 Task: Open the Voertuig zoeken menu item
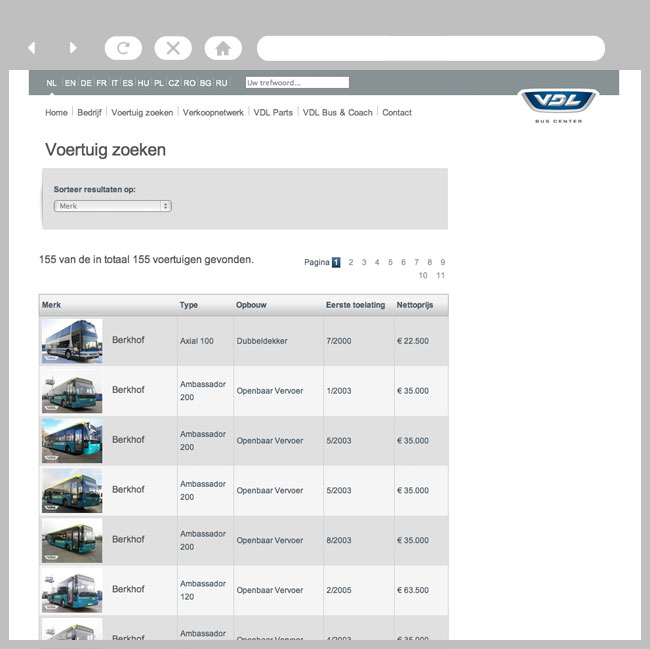click(142, 112)
